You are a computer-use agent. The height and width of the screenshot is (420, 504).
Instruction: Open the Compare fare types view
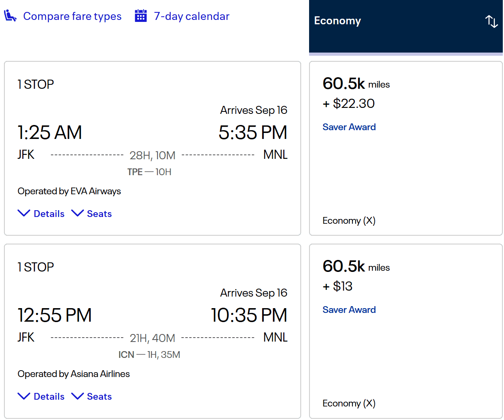point(72,16)
